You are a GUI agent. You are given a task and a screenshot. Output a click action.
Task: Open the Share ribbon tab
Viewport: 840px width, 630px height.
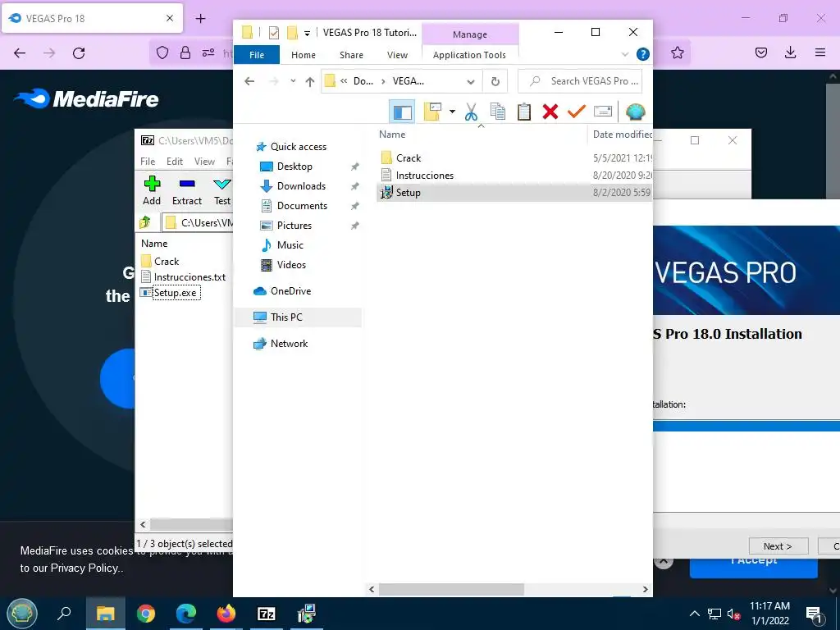tap(351, 55)
